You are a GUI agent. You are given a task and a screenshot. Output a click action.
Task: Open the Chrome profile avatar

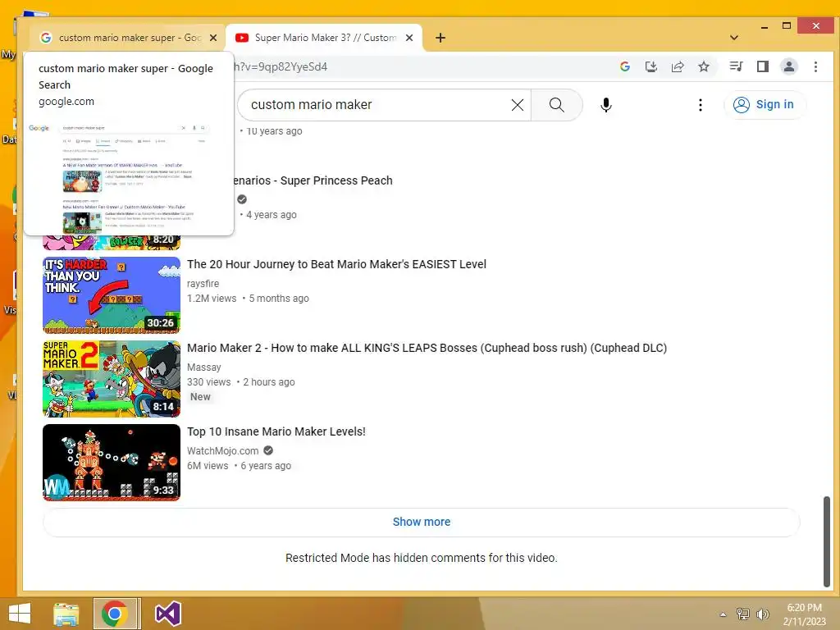[x=788, y=66]
